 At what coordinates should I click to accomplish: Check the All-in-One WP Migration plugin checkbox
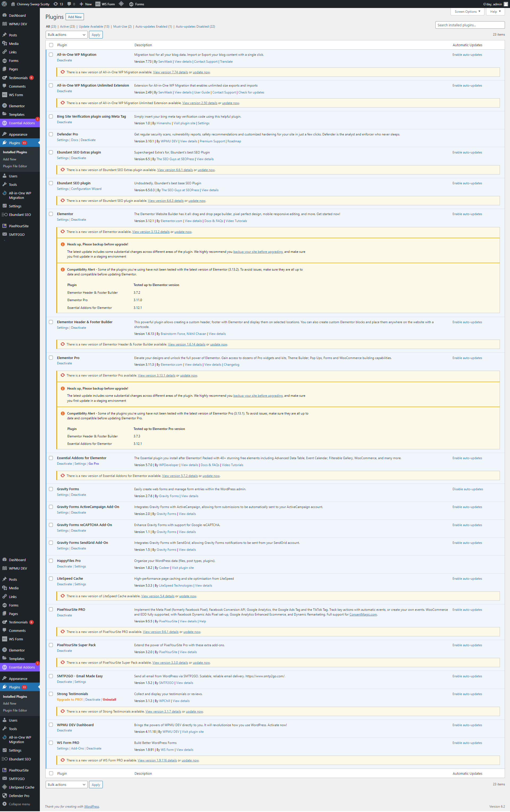(51, 55)
